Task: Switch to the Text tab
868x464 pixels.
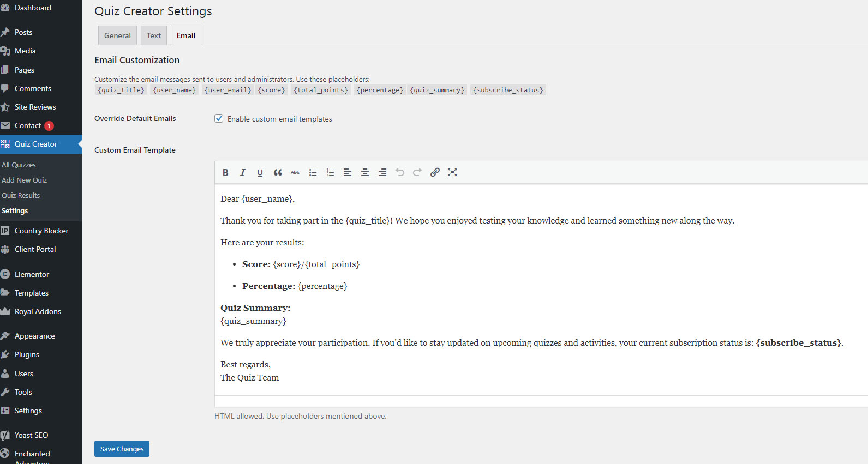Action: [x=154, y=35]
